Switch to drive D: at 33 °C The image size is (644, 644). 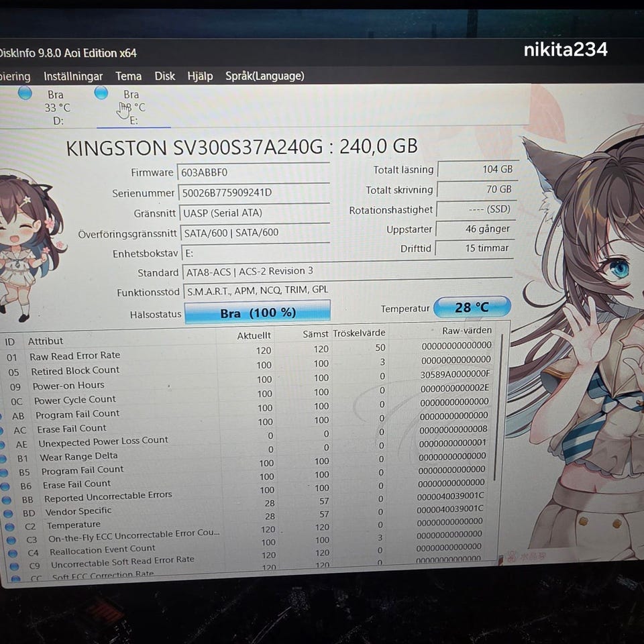click(58, 107)
